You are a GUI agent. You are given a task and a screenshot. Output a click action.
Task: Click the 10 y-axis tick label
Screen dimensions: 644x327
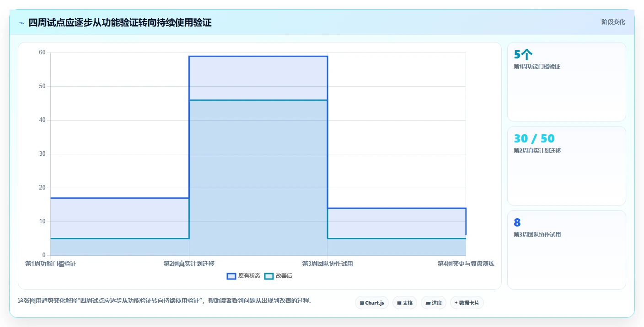pyautogui.click(x=42, y=222)
